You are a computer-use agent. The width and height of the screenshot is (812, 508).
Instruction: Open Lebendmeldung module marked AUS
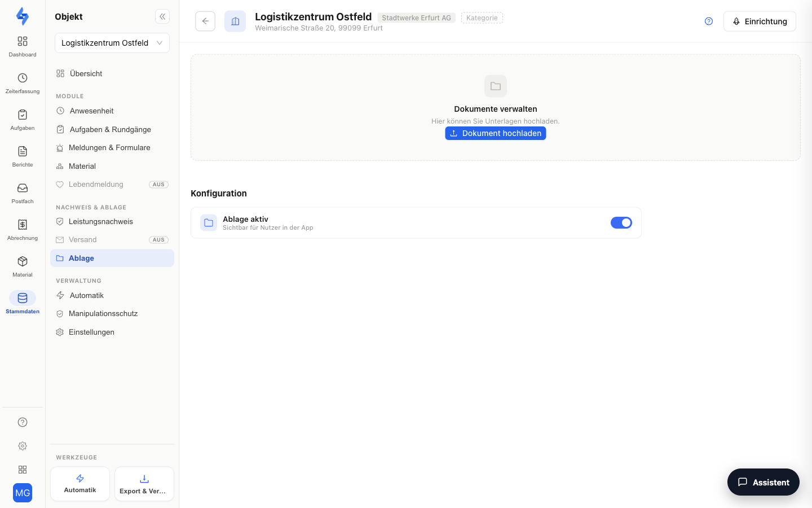click(x=112, y=184)
